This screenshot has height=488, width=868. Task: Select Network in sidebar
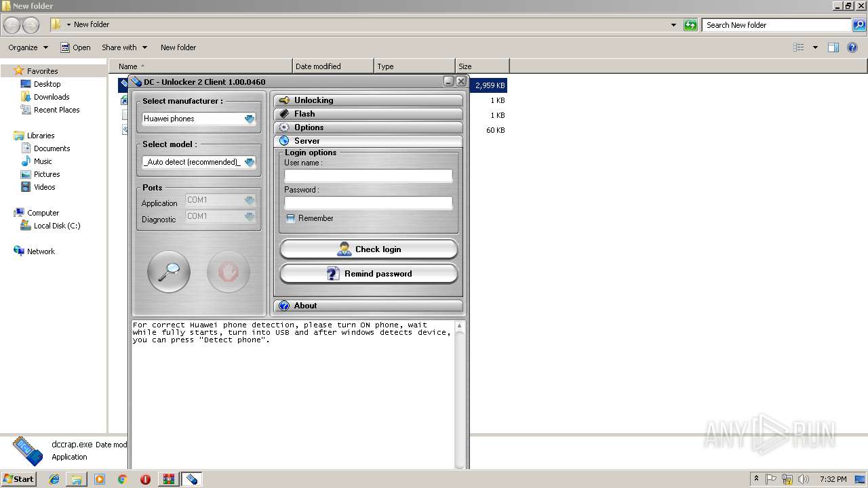(41, 251)
